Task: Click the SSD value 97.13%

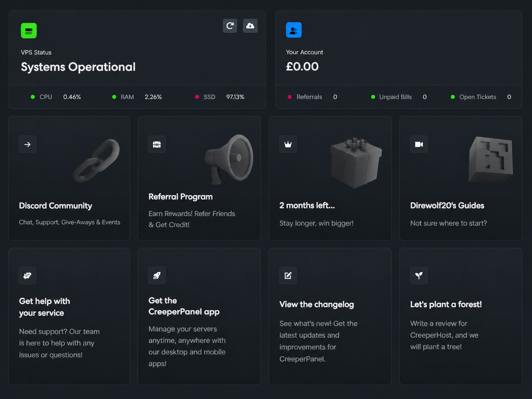Action: 235,97
